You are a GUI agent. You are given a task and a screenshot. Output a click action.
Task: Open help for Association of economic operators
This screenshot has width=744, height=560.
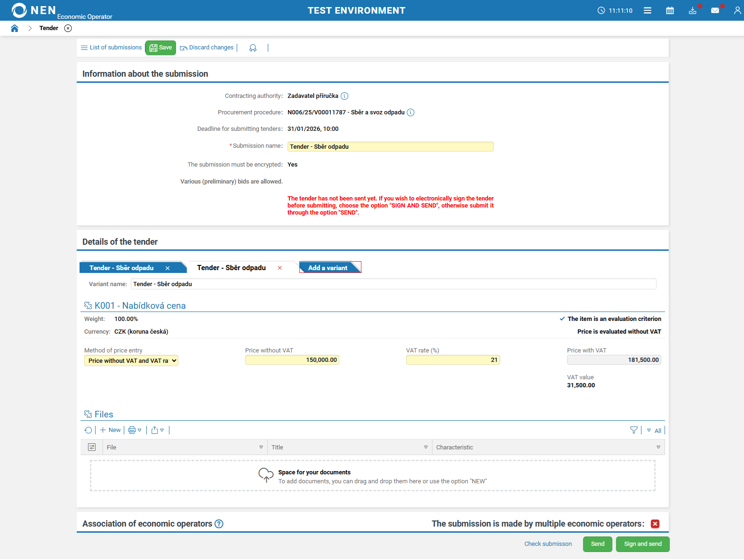point(219,524)
